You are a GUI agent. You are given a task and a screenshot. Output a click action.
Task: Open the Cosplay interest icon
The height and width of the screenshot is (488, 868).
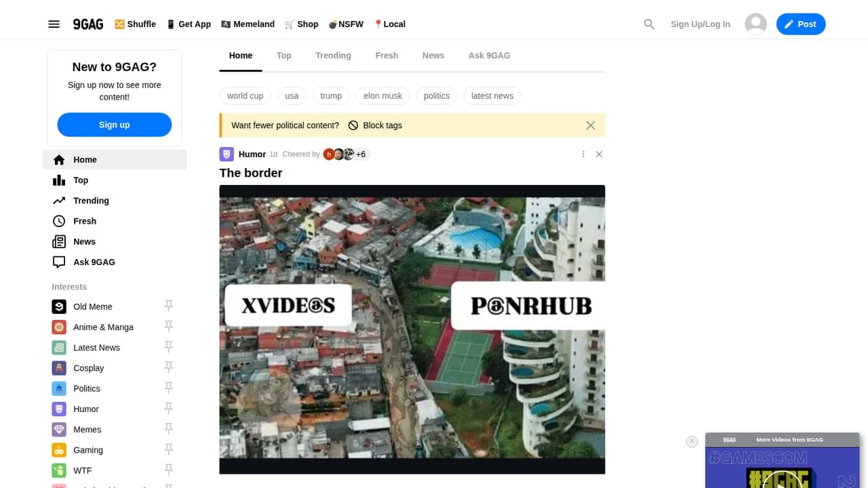click(x=59, y=368)
